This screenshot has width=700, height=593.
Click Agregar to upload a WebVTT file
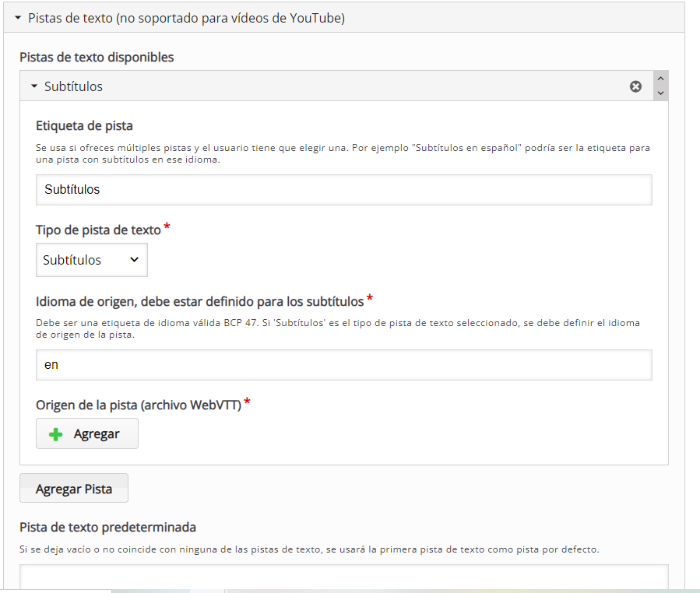pos(87,433)
